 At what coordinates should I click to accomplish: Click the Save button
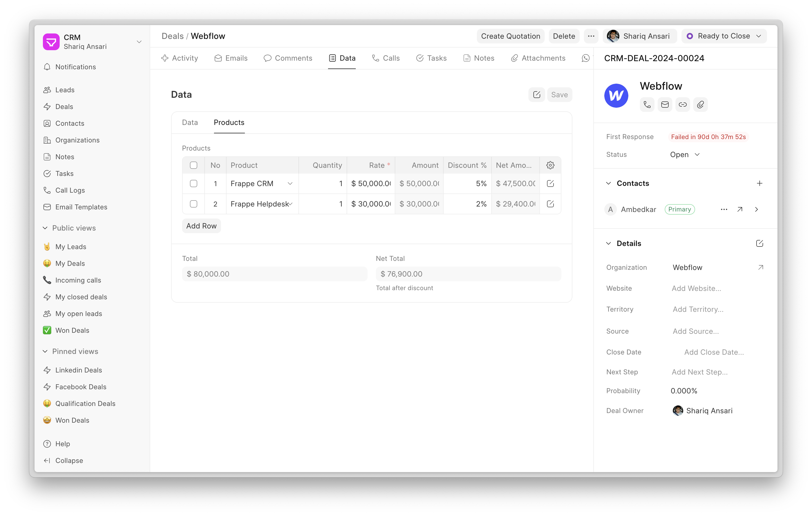coord(560,95)
